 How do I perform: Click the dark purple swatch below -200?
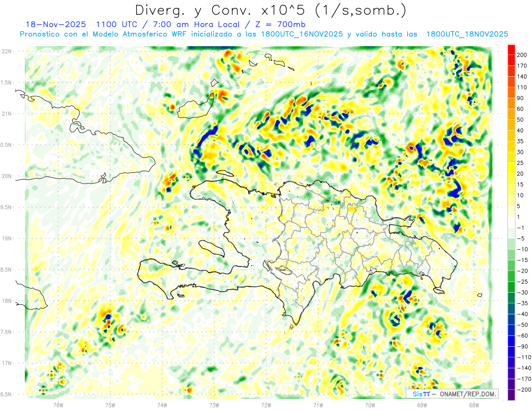point(511,395)
